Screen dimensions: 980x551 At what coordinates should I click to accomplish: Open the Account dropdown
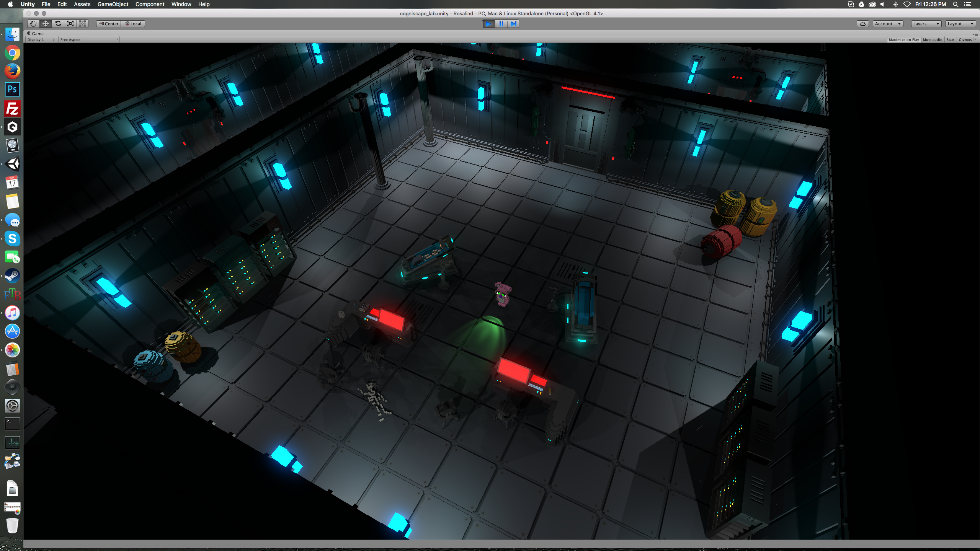coord(888,24)
